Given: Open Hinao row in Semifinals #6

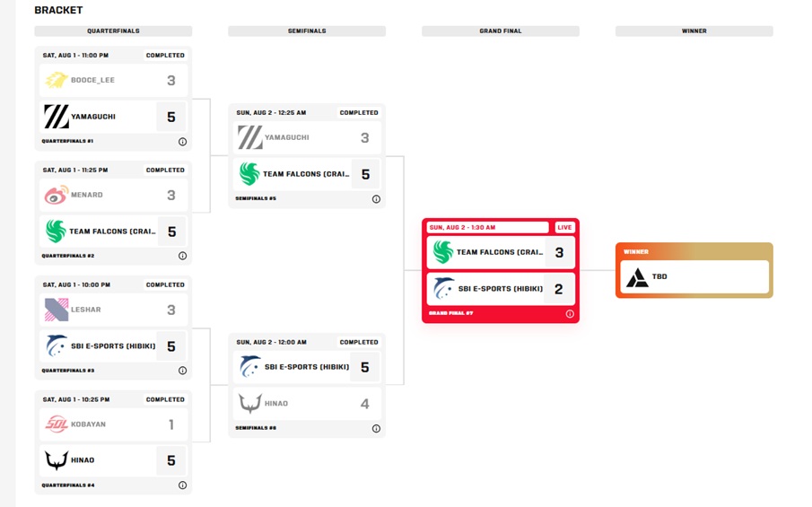Looking at the screenshot, I should (x=307, y=404).
